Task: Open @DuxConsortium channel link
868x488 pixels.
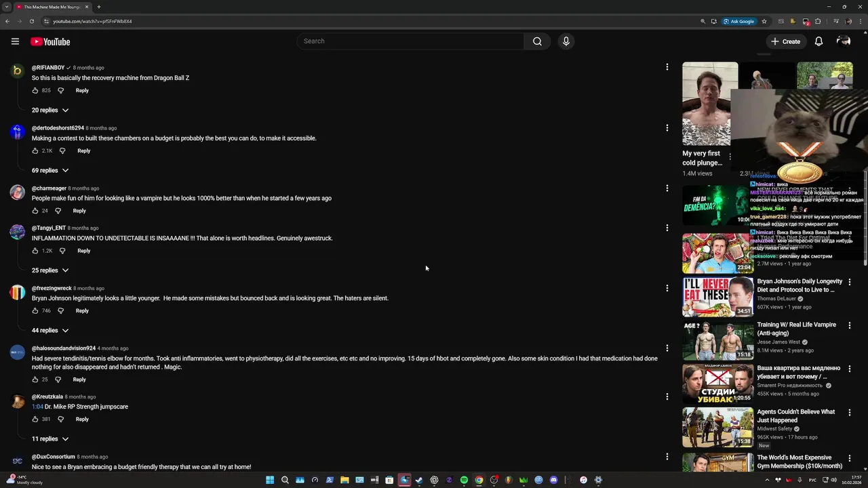Action: tap(54, 457)
